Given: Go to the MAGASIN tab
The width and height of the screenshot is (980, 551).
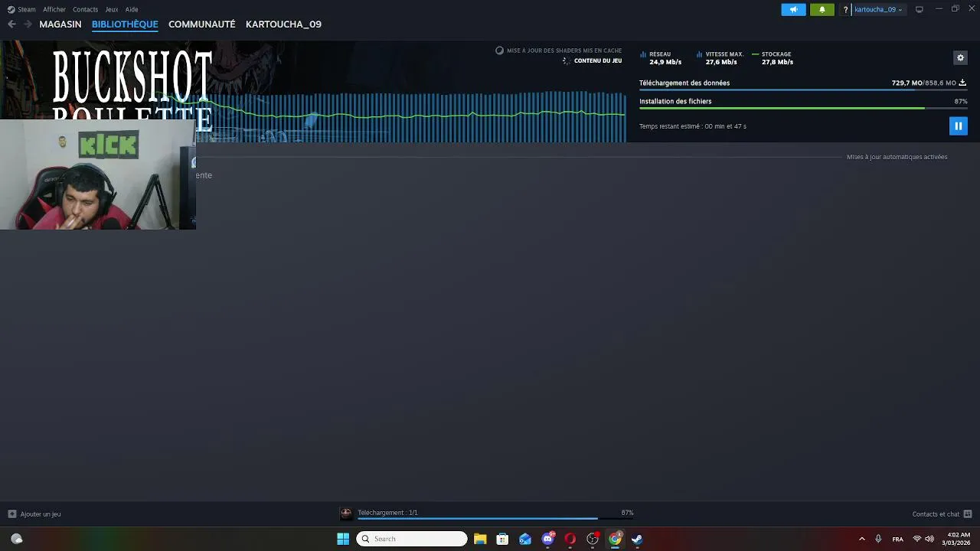Looking at the screenshot, I should point(60,24).
